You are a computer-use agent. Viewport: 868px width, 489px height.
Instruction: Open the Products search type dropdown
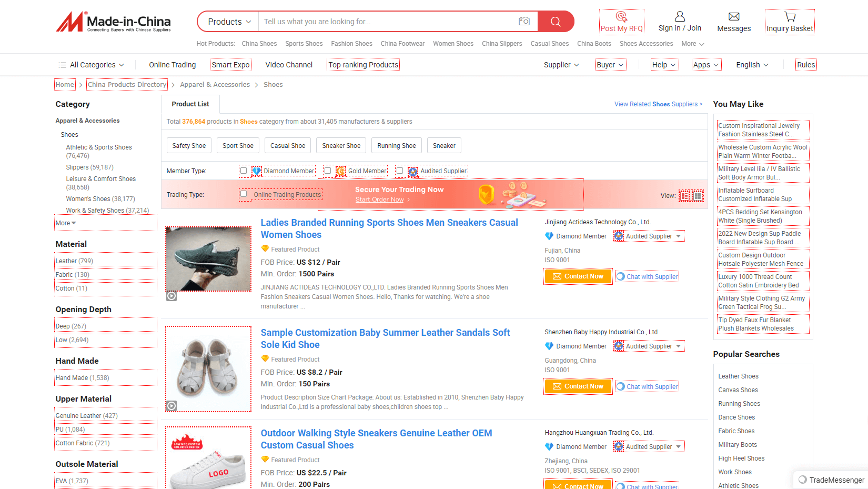229,22
